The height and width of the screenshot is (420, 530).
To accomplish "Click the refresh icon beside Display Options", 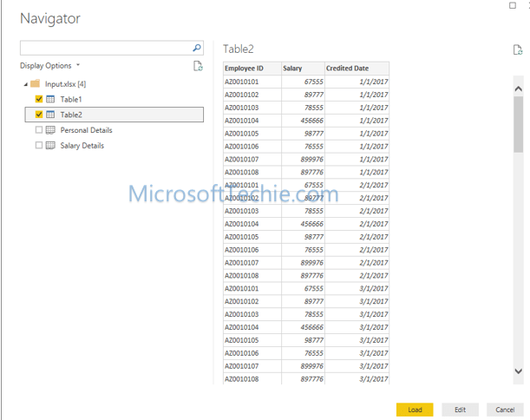I will [198, 66].
